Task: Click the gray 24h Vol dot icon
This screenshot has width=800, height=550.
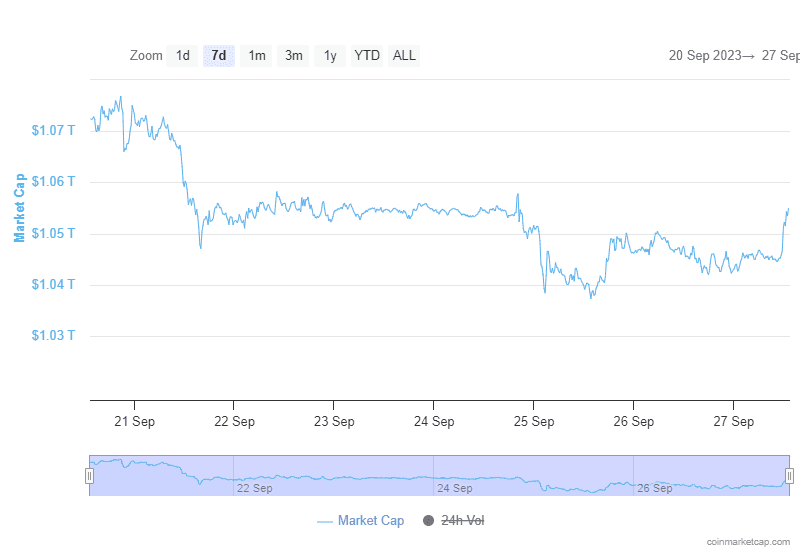Action: click(429, 521)
